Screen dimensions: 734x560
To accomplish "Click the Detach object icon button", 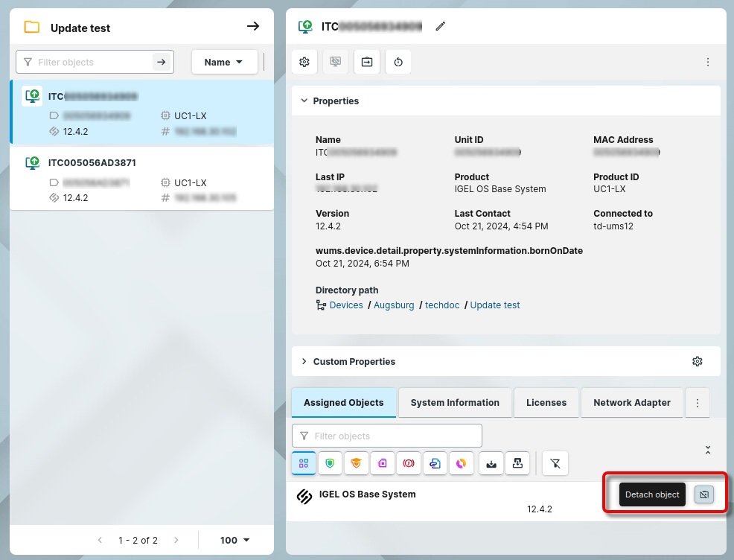I will point(703,494).
